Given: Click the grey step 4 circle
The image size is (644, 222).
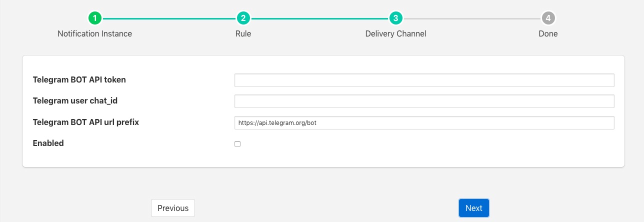Looking at the screenshot, I should click(x=548, y=18).
